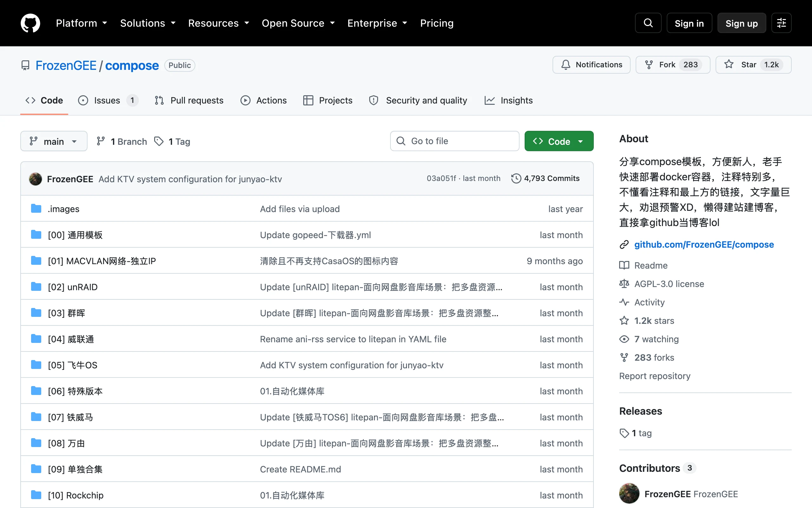Click commit message Create README.md
The width and height of the screenshot is (812, 508).
(300, 469)
